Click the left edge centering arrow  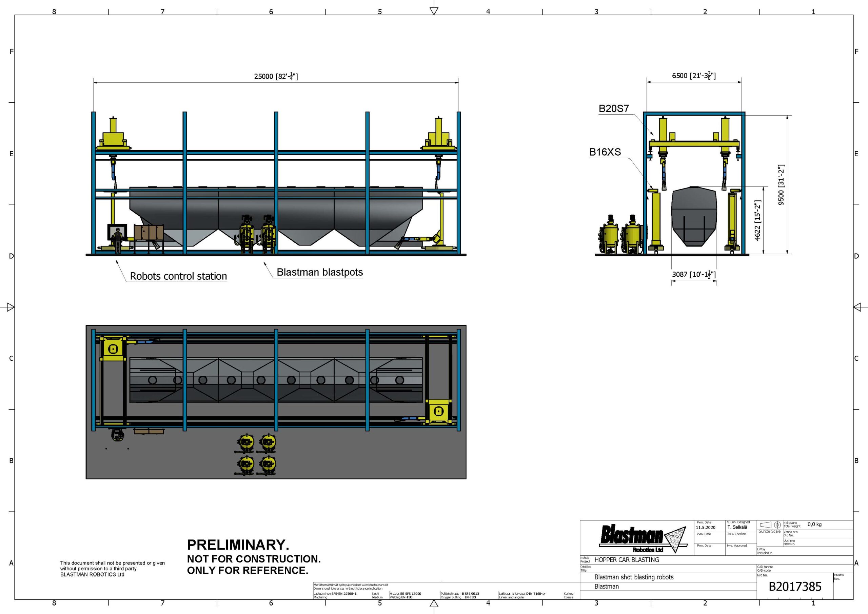click(x=10, y=307)
